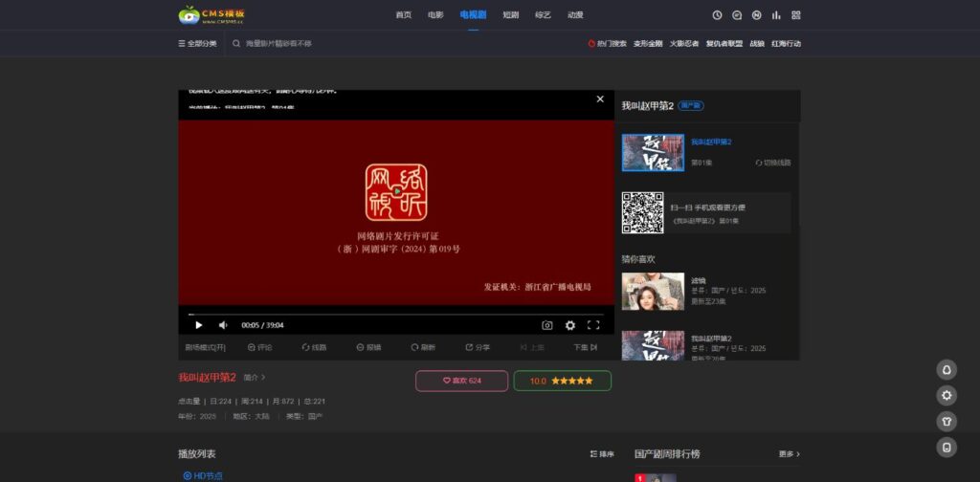The height and width of the screenshot is (482, 980).
Task: Click the floating shirt theme button
Action: pos(947,422)
